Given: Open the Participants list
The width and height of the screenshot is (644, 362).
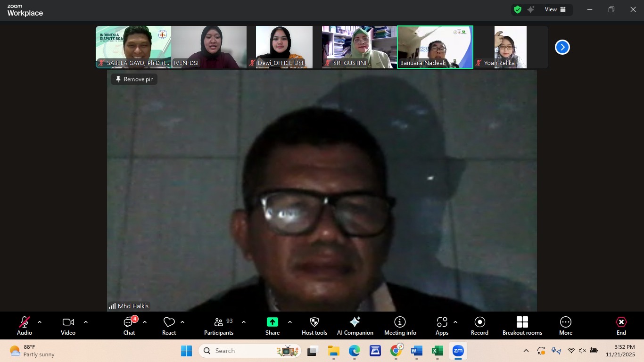Looking at the screenshot, I should [x=219, y=325].
